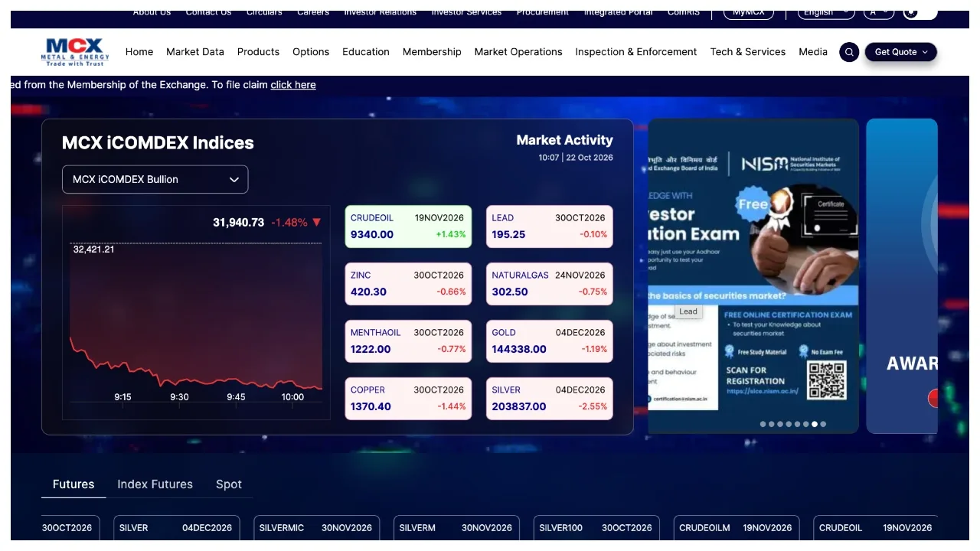The height and width of the screenshot is (551, 980).
Task: Open the Tech & Services menu
Action: [x=748, y=52]
